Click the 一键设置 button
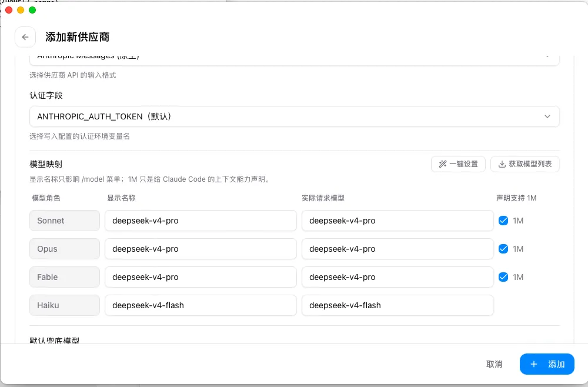 (458, 164)
